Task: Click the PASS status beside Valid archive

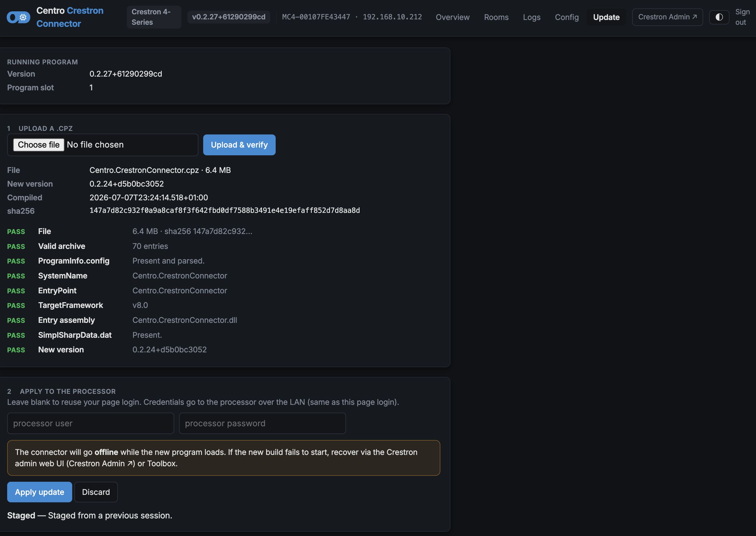Action: [16, 247]
